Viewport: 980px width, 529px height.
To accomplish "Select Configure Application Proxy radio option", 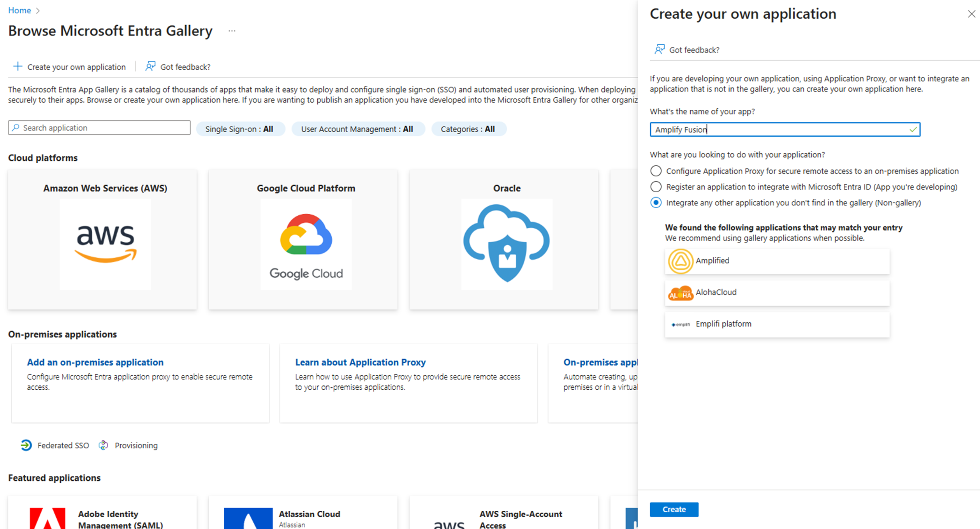I will click(656, 171).
